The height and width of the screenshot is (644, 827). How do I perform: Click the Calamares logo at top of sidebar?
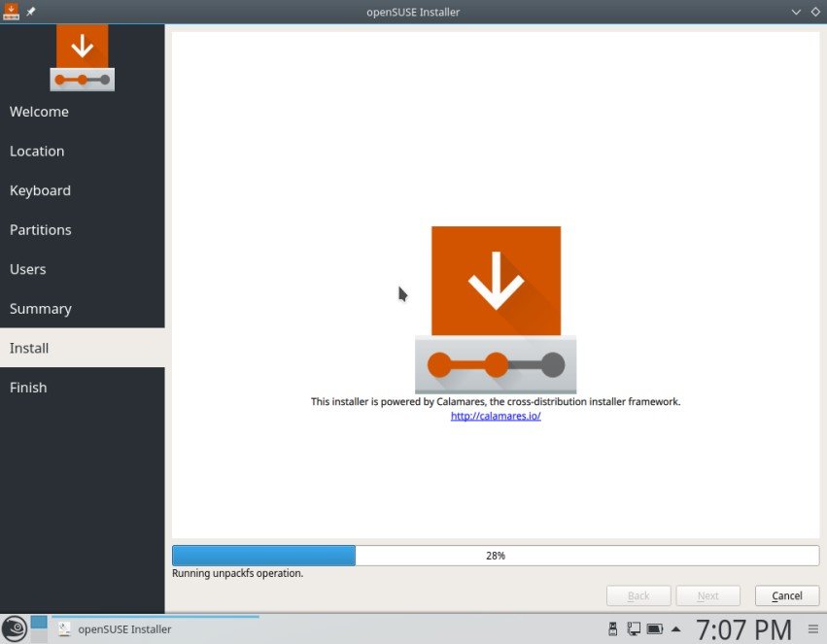click(83, 57)
